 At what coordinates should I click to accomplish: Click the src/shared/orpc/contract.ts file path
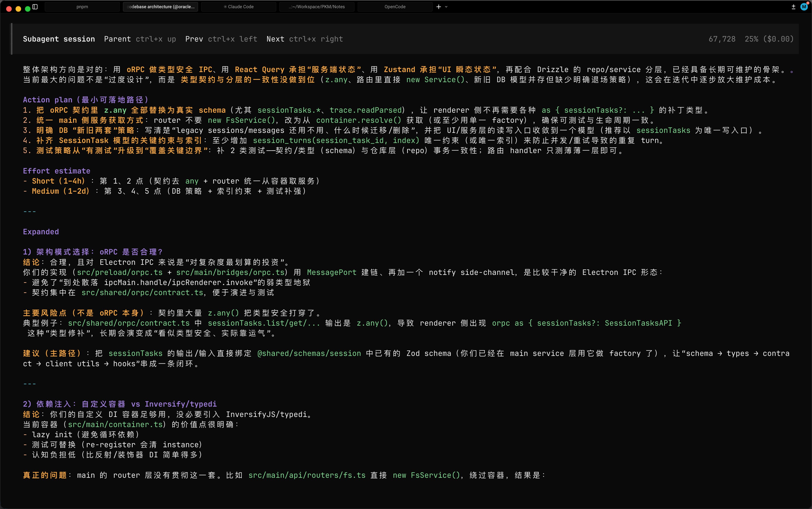tap(142, 293)
